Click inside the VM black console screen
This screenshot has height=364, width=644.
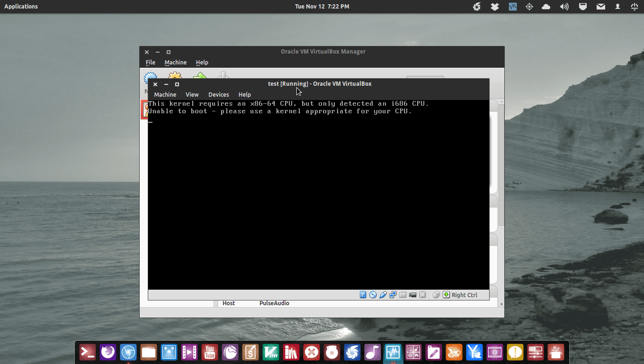click(x=318, y=194)
